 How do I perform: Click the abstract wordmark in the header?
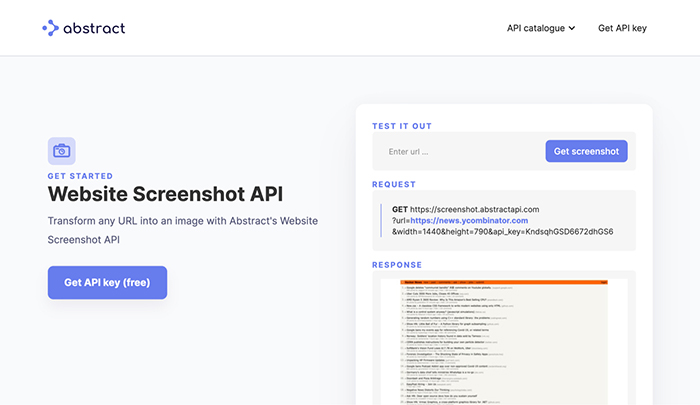(96, 28)
